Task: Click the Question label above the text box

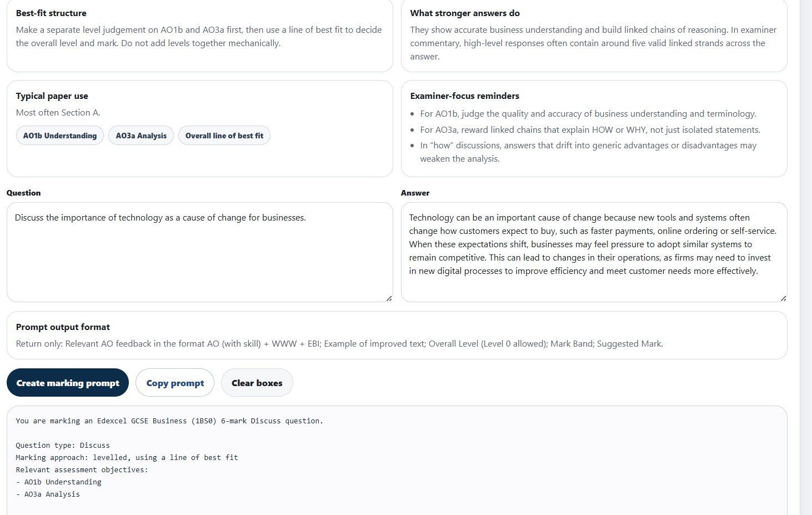Action: click(23, 193)
